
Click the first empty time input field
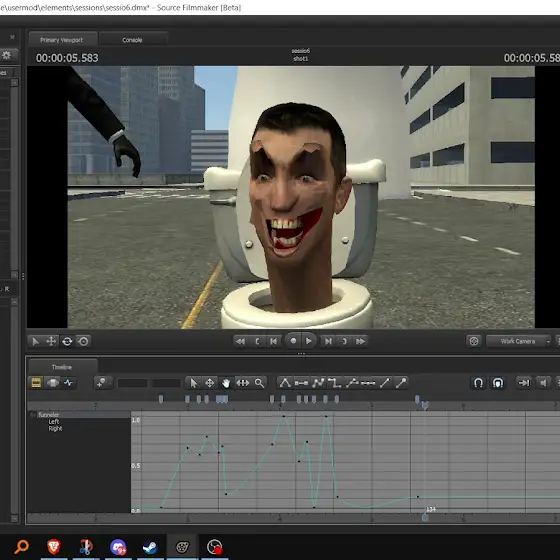click(132, 383)
